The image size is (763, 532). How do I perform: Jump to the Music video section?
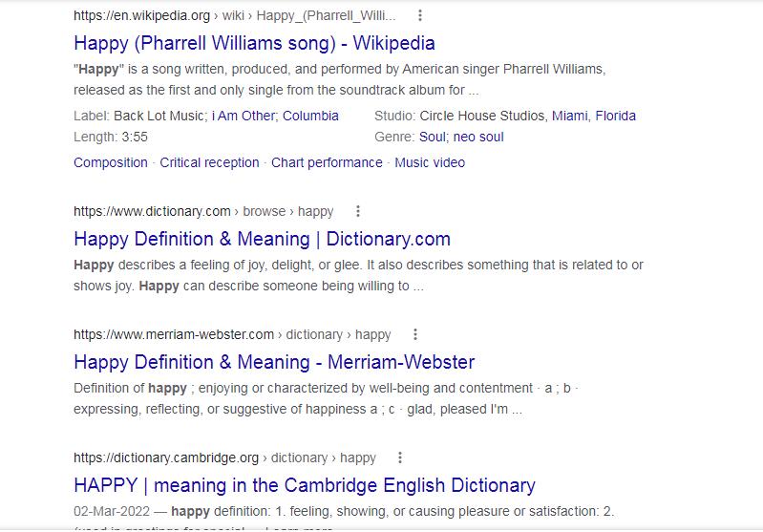click(x=430, y=162)
